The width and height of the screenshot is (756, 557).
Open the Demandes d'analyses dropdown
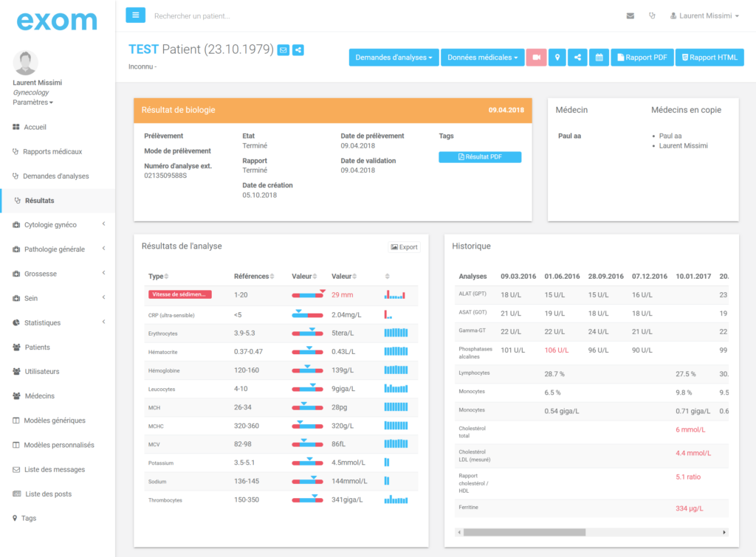pyautogui.click(x=394, y=58)
